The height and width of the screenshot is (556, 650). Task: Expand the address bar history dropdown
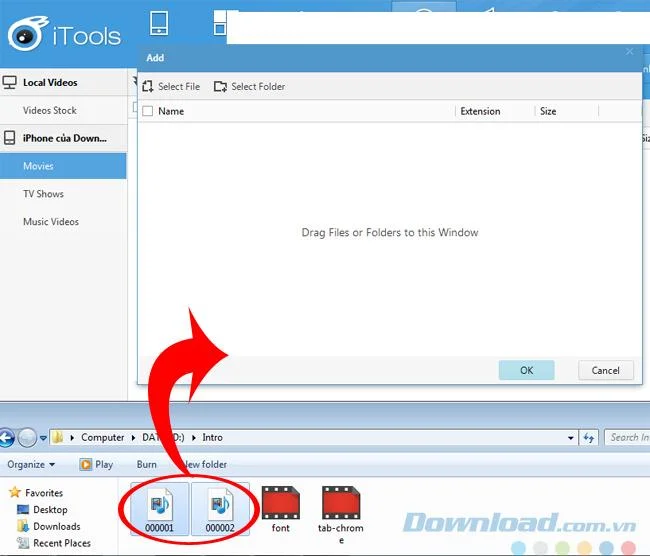570,438
